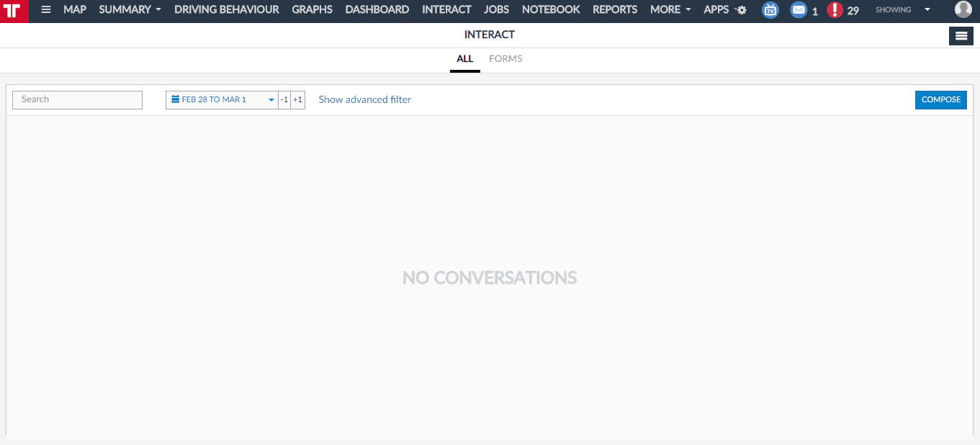Click the dark list menu button below the avatar

click(961, 35)
